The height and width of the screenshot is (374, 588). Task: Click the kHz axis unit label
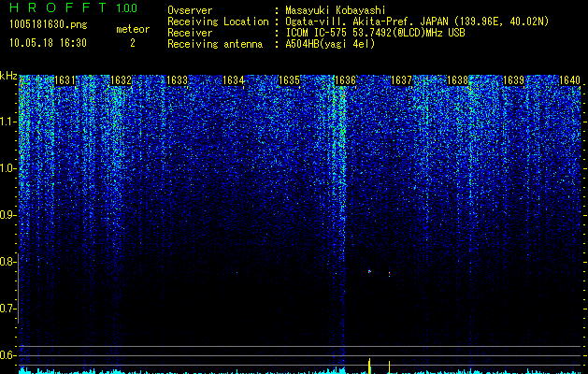click(8, 76)
